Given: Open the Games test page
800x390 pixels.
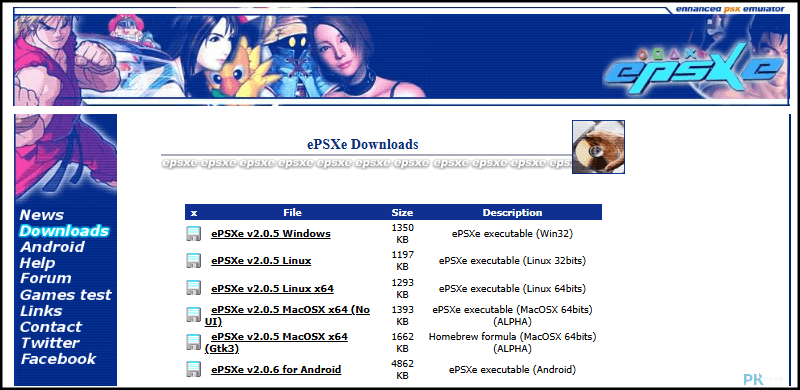Looking at the screenshot, I should coord(65,295).
